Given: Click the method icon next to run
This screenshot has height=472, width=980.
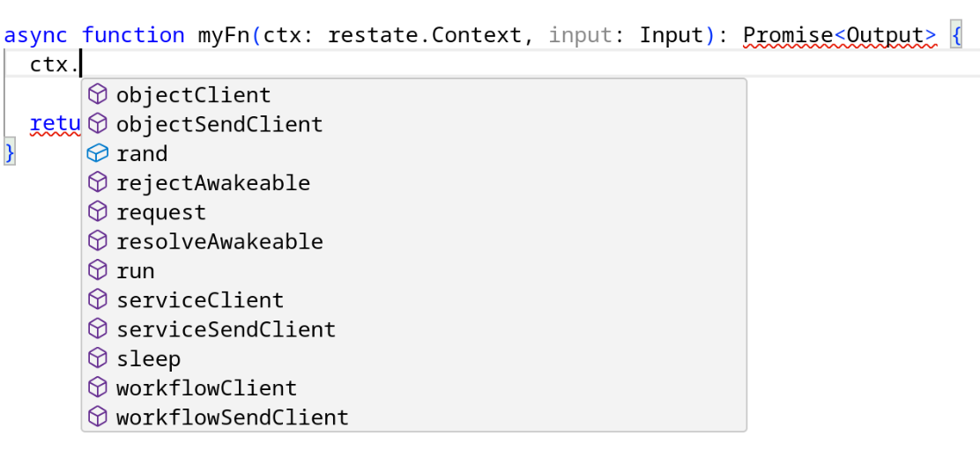Looking at the screenshot, I should [x=98, y=271].
